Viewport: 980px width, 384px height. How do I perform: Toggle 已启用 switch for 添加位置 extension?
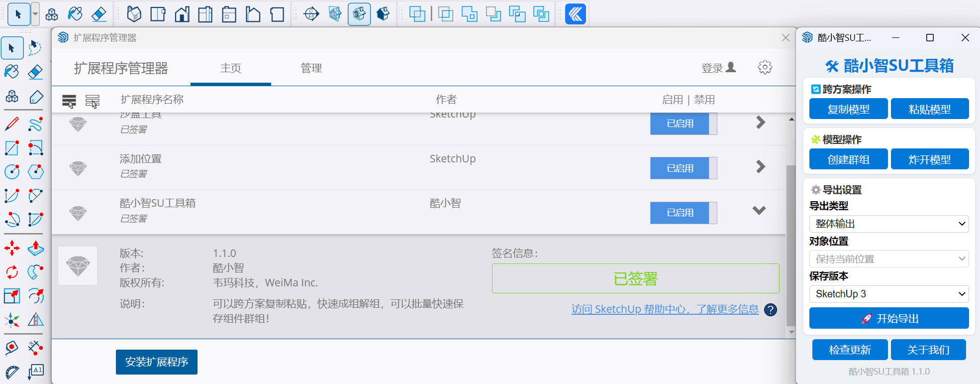684,168
